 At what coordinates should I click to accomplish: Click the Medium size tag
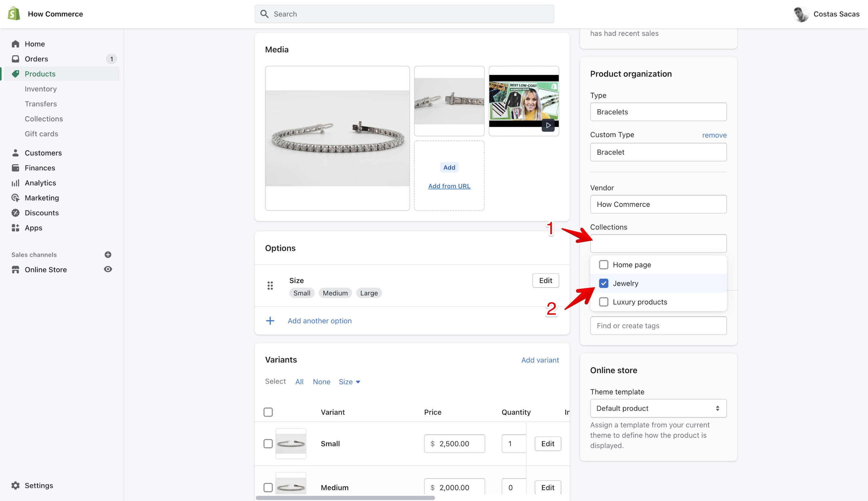[335, 293]
